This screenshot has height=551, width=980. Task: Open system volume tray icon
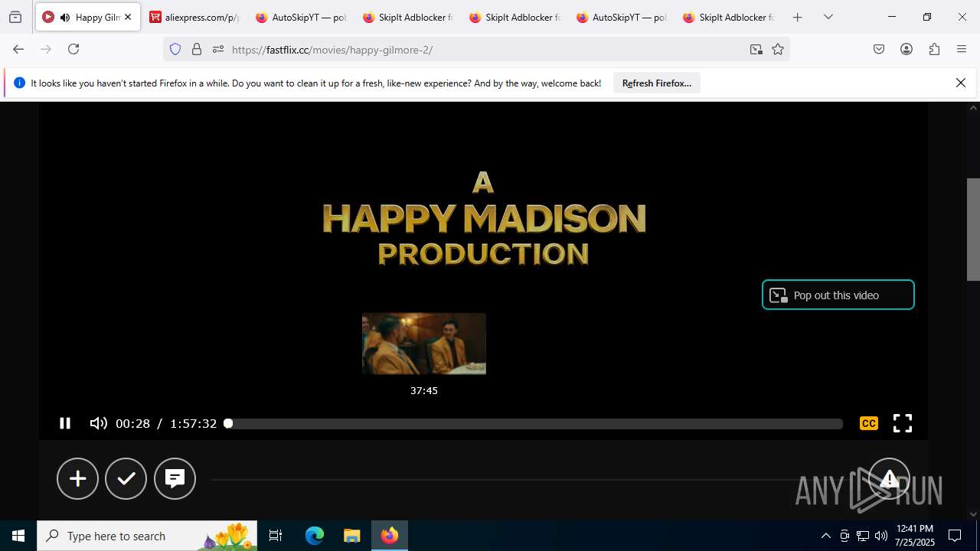click(x=881, y=536)
